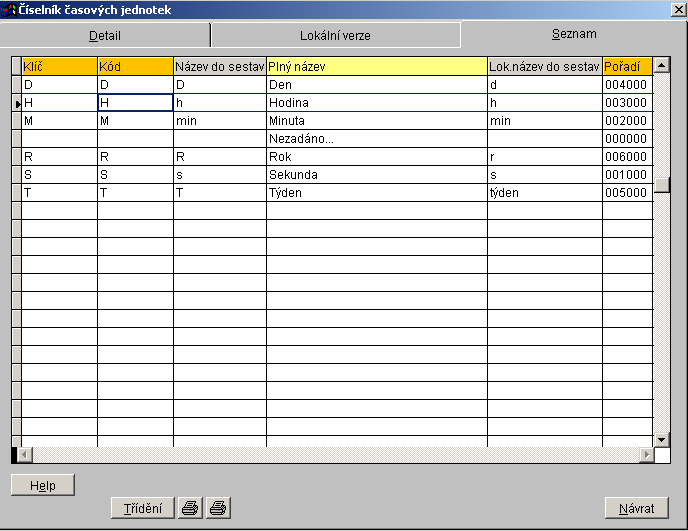Screen dimensions: 688x531
Task: Click the Týden row full name cell
Action: pyautogui.click(x=376, y=193)
